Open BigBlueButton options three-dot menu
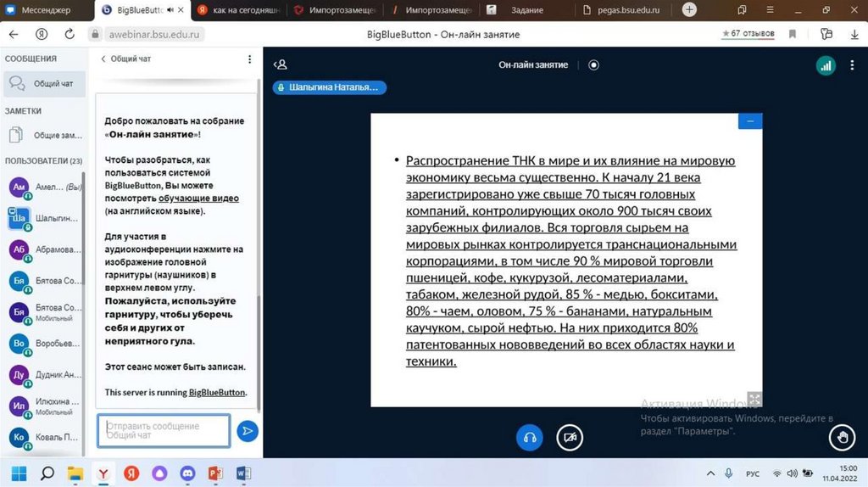868x487 pixels. 852,65
